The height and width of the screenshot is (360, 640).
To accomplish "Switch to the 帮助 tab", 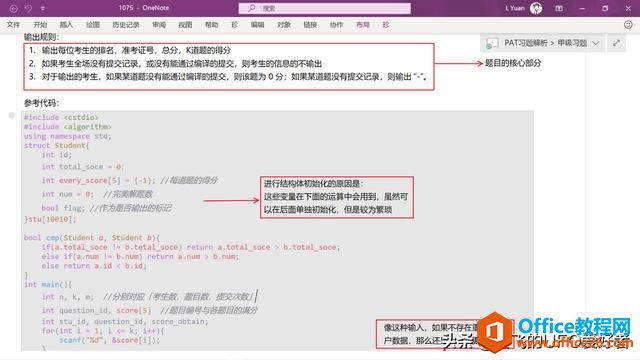I will coord(211,25).
